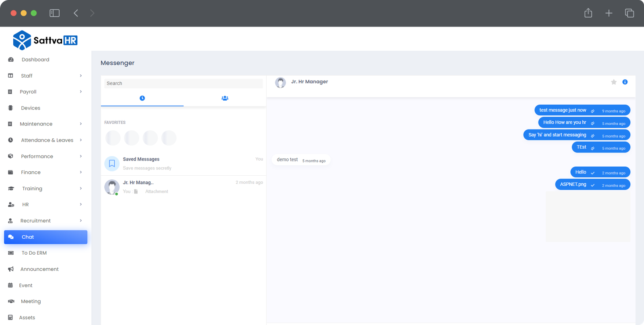Expand the Payroll submenu arrow
The width and height of the screenshot is (644, 325).
(80, 92)
